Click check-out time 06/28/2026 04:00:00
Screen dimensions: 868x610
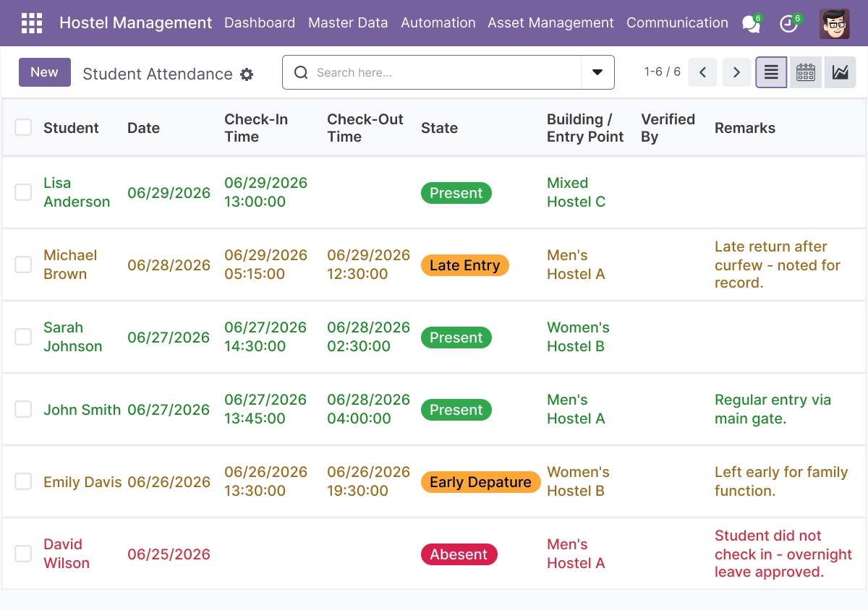[368, 409]
